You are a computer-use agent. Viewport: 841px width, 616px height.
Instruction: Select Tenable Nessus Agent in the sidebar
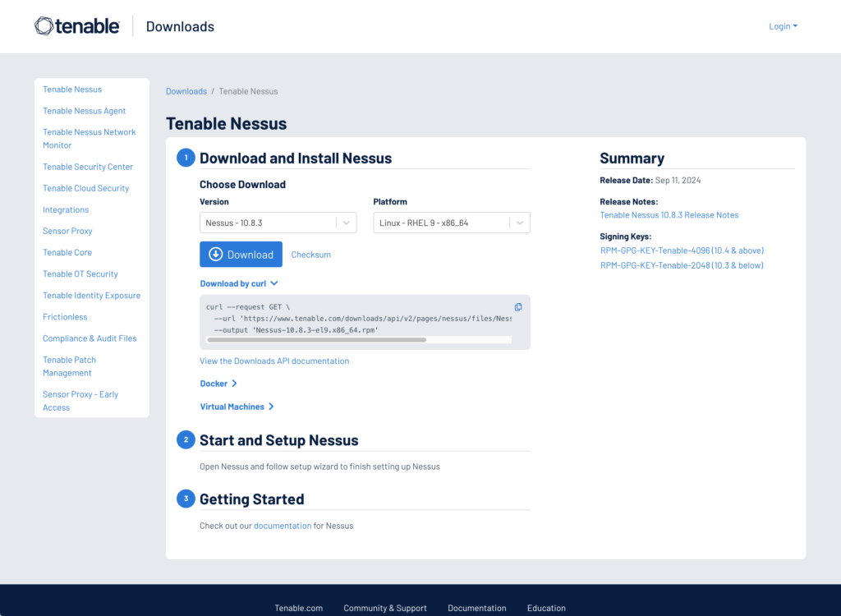[85, 111]
